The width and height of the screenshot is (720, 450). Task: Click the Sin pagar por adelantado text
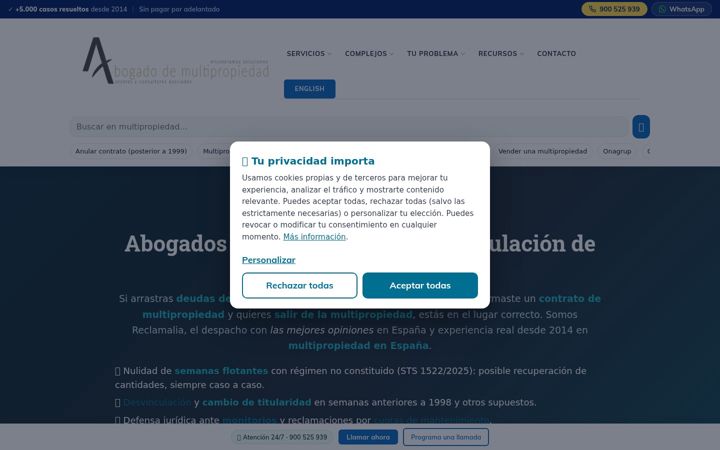[179, 9]
